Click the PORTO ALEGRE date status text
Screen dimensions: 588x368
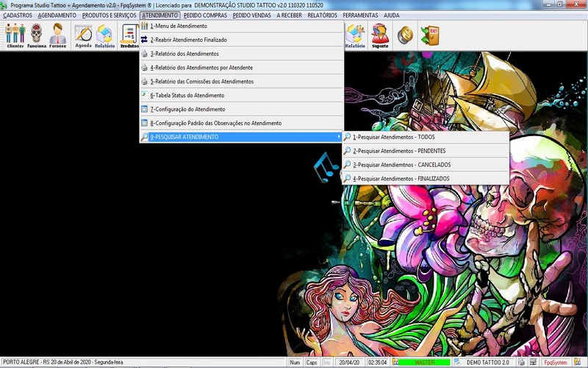[63, 362]
